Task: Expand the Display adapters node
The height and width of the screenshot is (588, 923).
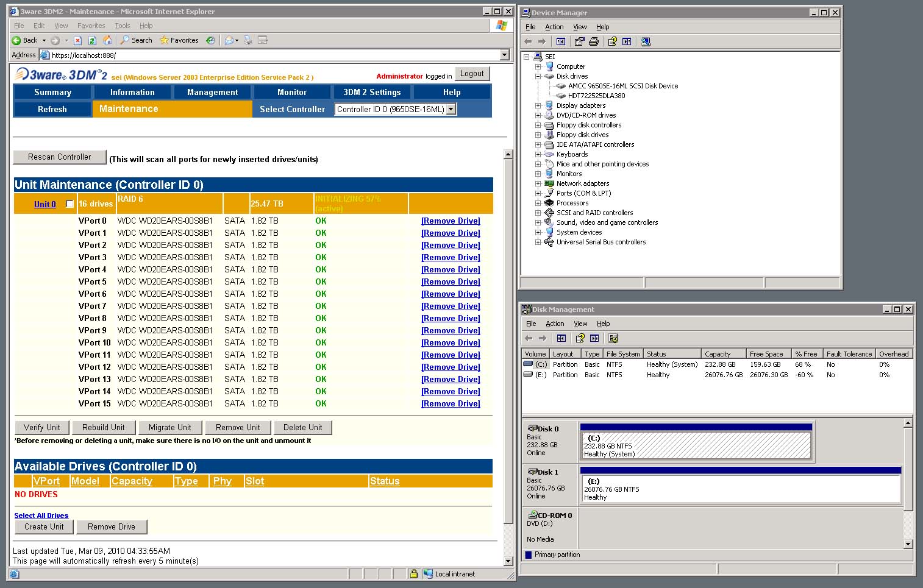Action: coord(538,105)
